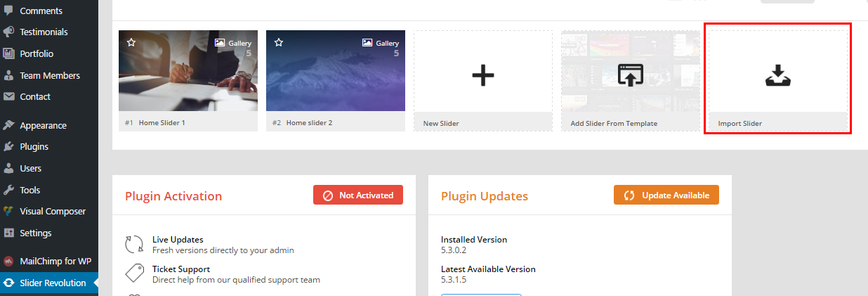The height and width of the screenshot is (296, 868).
Task: Open Home Slider 1 thumbnail
Action: [188, 71]
